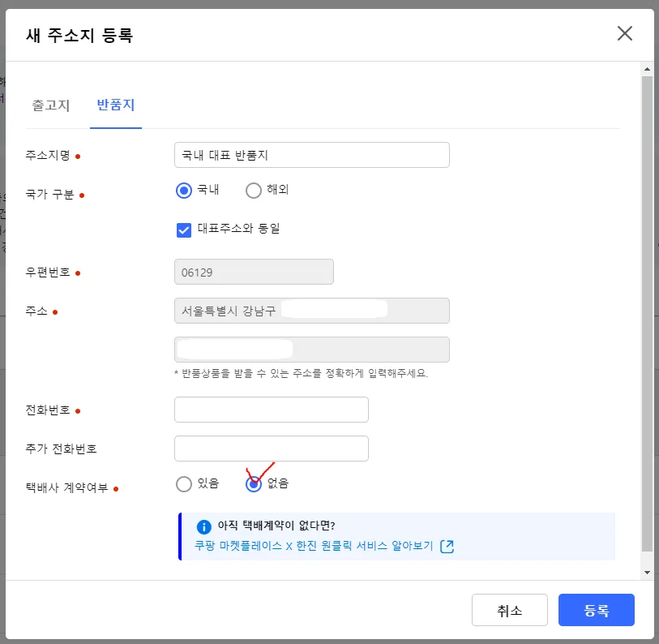Choose the 해외 country option

tap(254, 191)
